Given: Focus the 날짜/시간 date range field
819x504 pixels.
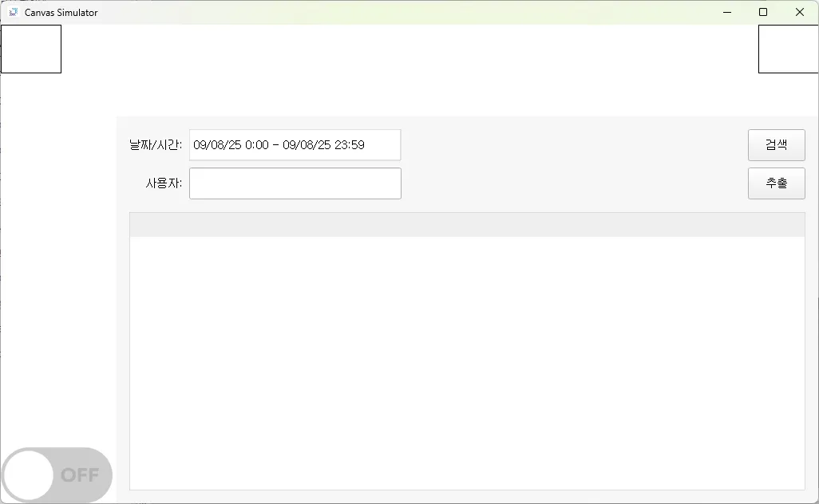Looking at the screenshot, I should [295, 145].
